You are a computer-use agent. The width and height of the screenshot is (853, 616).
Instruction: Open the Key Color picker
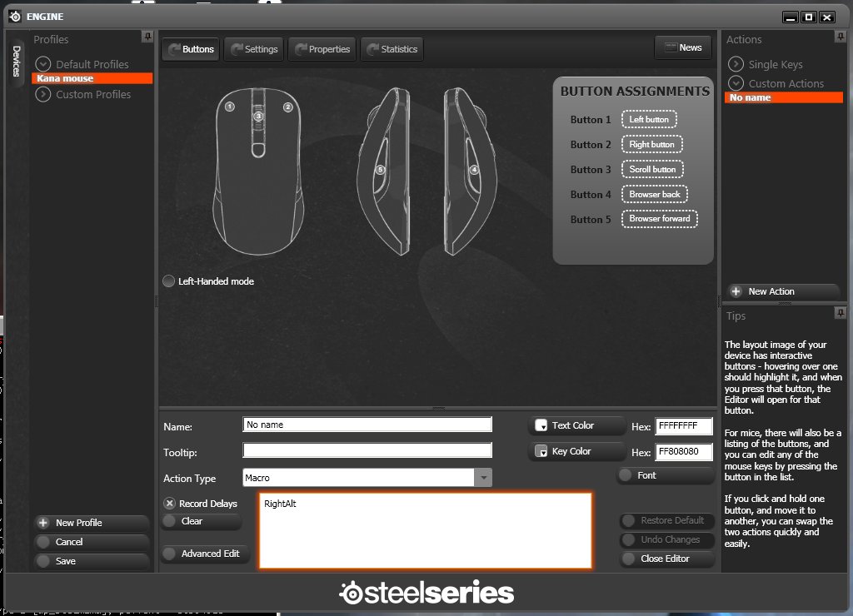point(576,451)
